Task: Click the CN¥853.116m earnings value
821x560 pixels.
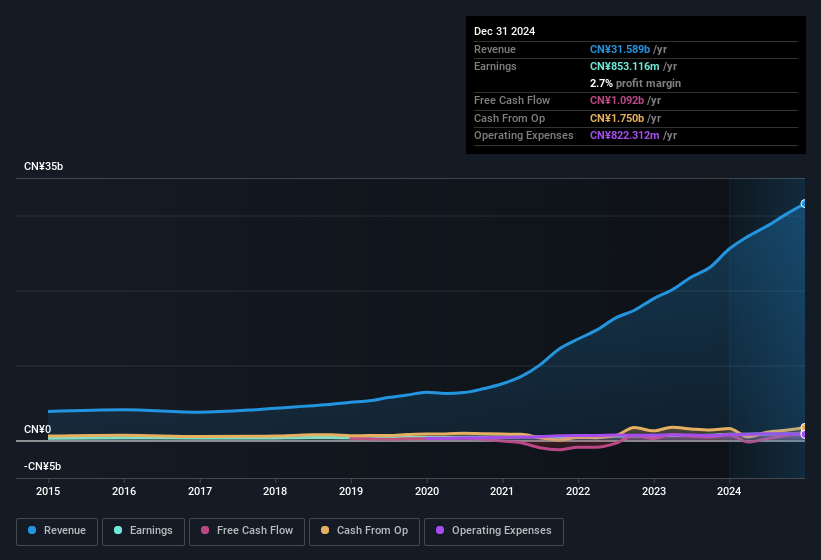Action: (625, 66)
